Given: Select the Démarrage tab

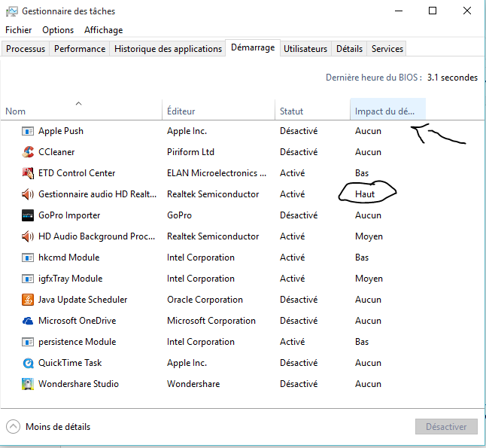Looking at the screenshot, I should pos(253,47).
